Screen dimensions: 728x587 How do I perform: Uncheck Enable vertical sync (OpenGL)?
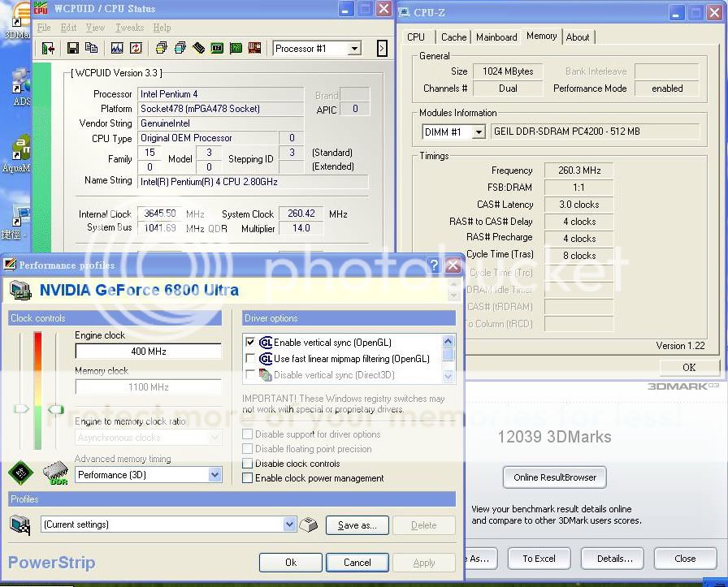[x=250, y=343]
